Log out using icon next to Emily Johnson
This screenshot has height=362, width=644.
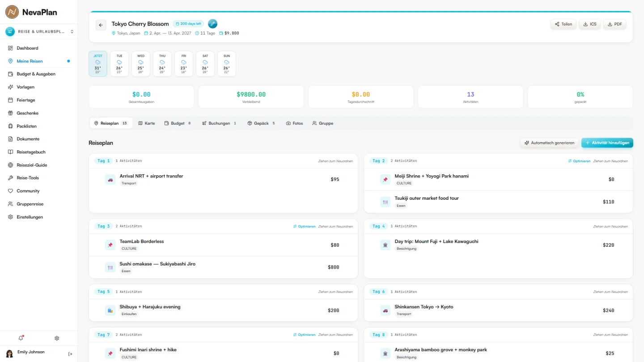pos(70,354)
